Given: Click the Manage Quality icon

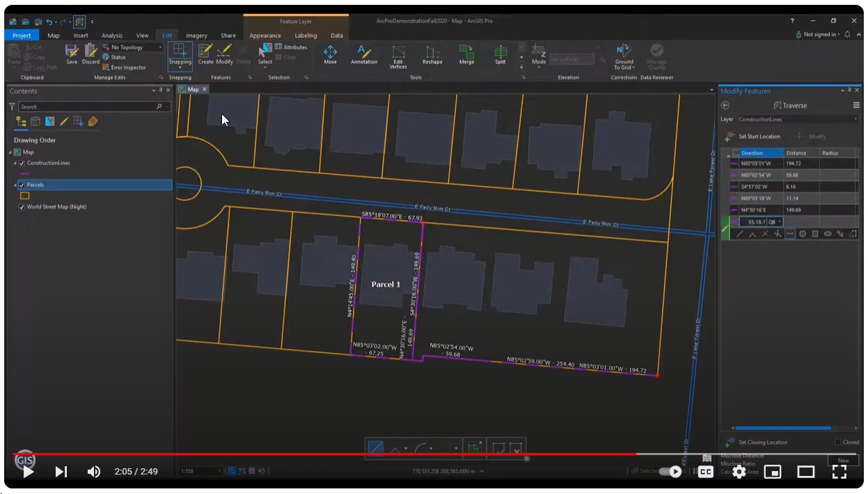Looking at the screenshot, I should point(656,51).
